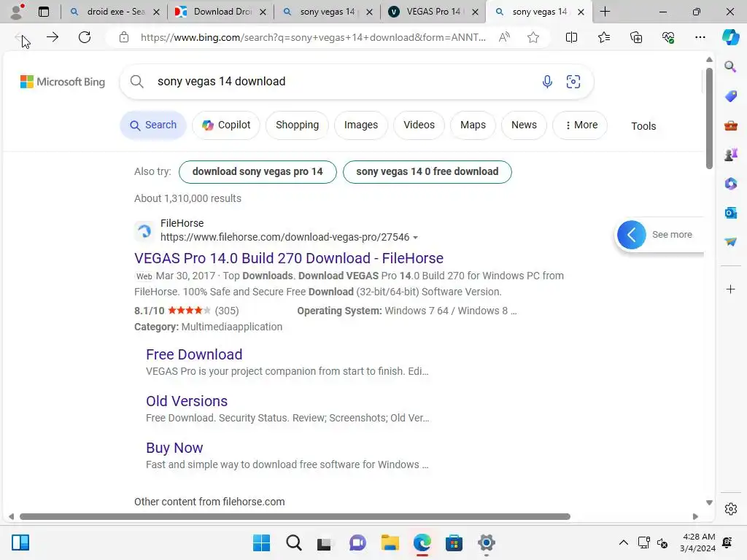
Task: Open a new browser tab
Action: (x=605, y=12)
